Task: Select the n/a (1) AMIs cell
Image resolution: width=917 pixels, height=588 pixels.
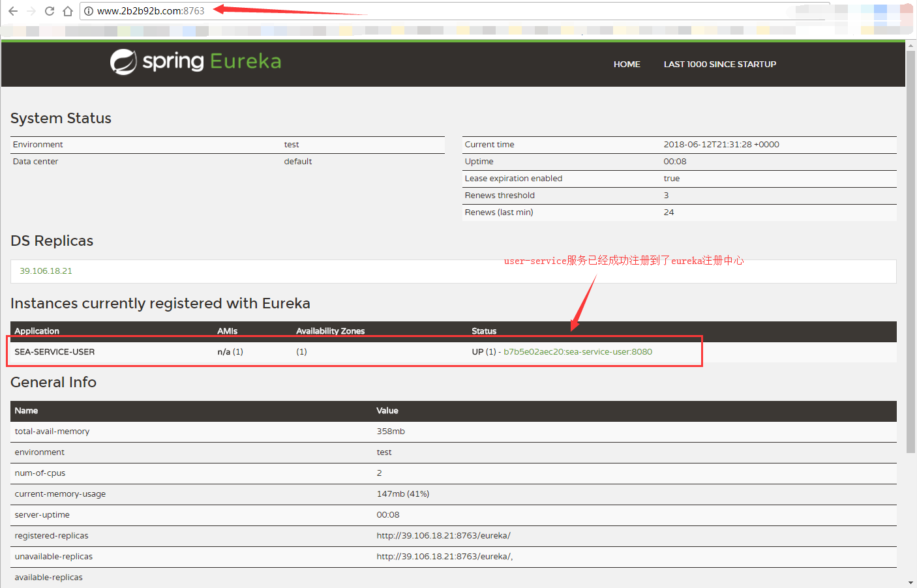Action: point(230,352)
